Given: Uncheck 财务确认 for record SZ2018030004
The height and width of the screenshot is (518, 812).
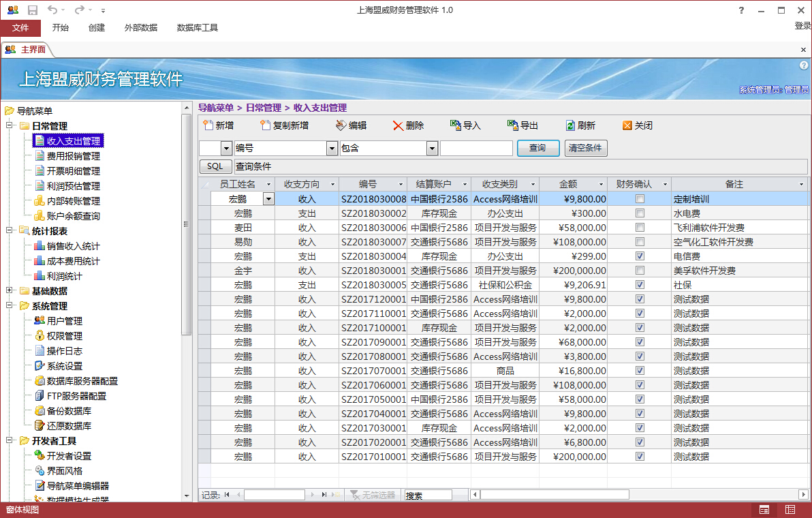Looking at the screenshot, I should pyautogui.click(x=638, y=256).
